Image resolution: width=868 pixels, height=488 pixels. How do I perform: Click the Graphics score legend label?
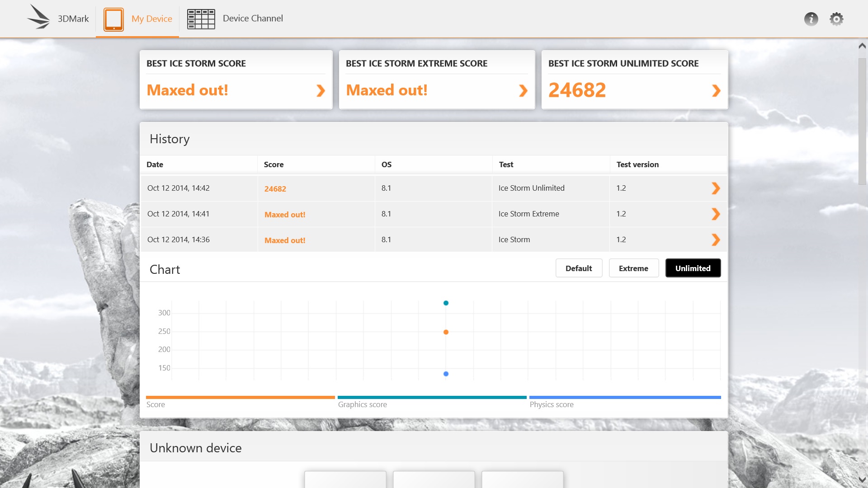362,404
